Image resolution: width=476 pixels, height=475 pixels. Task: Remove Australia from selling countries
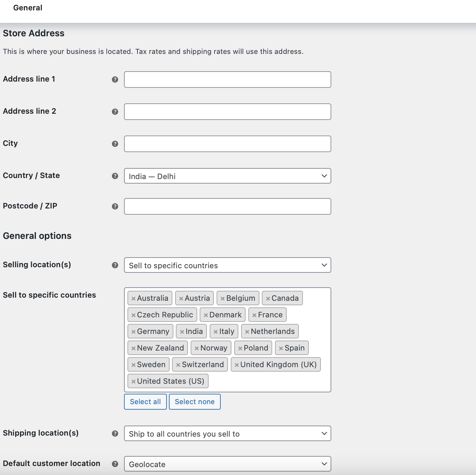(x=133, y=298)
